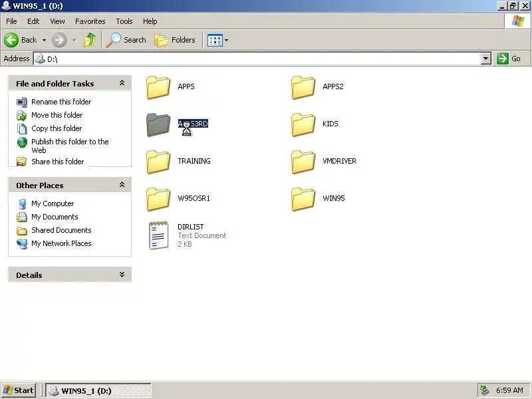Click the My Network Places link
The height and width of the screenshot is (399, 532).
point(61,243)
